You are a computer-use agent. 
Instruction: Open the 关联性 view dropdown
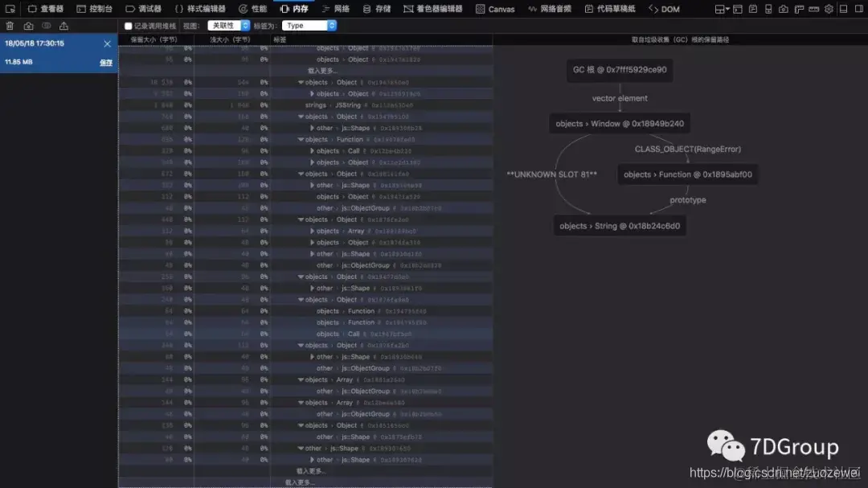click(228, 26)
